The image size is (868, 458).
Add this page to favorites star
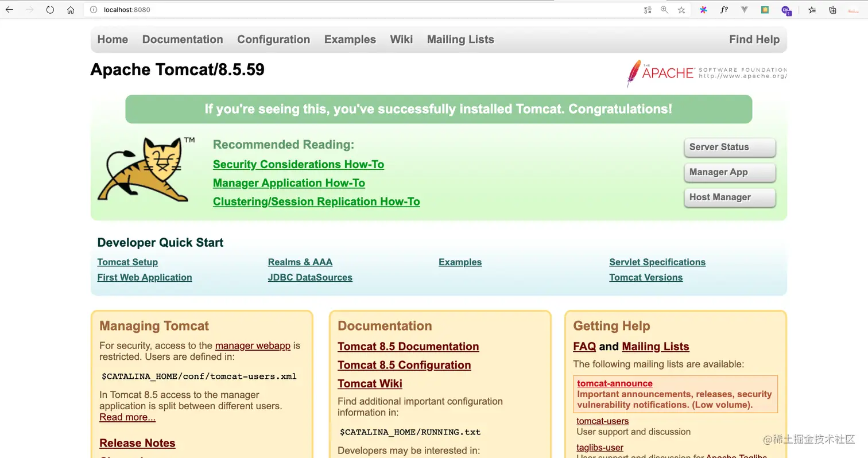pyautogui.click(x=681, y=10)
